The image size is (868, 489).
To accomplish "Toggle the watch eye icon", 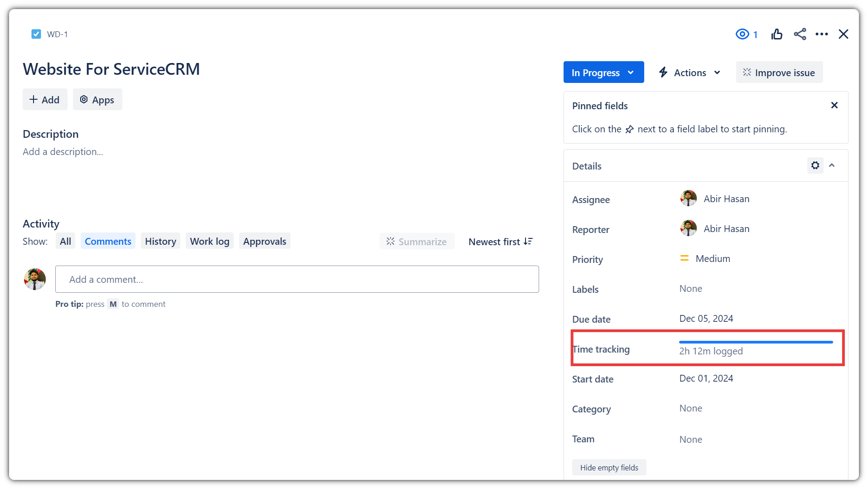I will 742,34.
